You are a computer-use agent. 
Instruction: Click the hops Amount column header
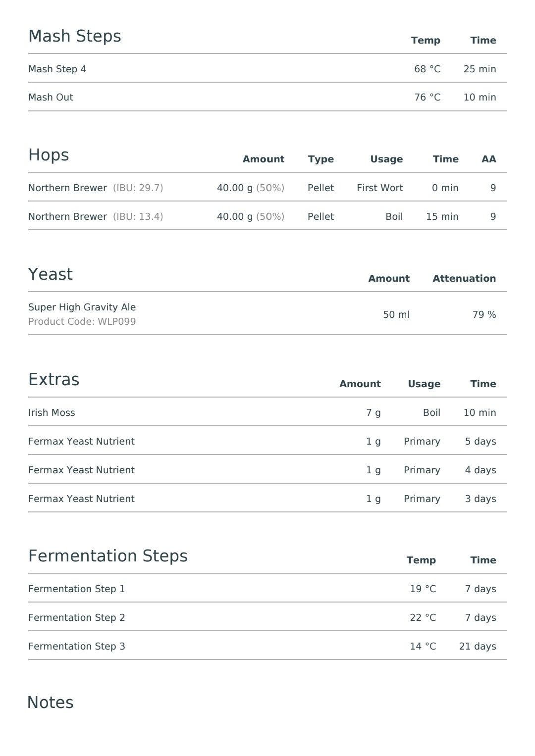tap(264, 159)
